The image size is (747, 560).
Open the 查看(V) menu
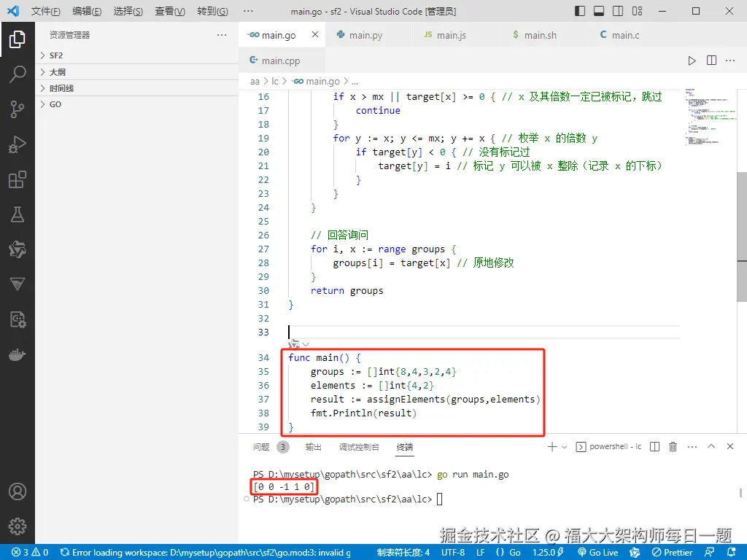170,11
